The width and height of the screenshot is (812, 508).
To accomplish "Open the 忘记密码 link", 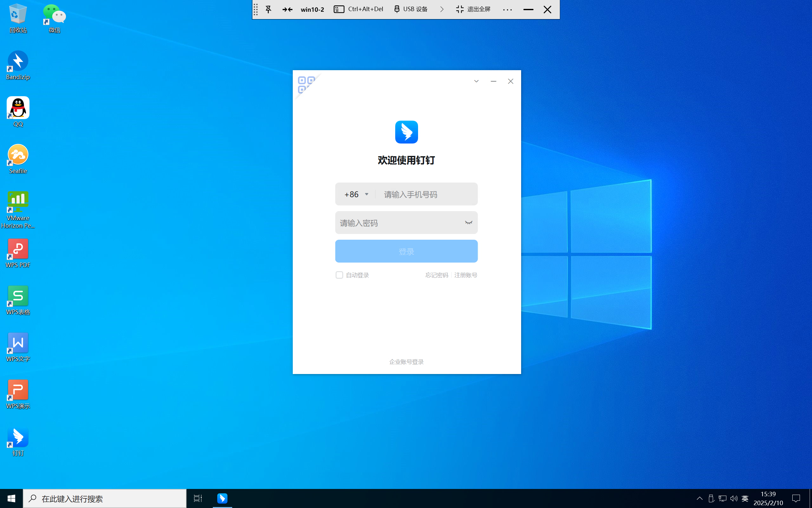I will tap(436, 275).
